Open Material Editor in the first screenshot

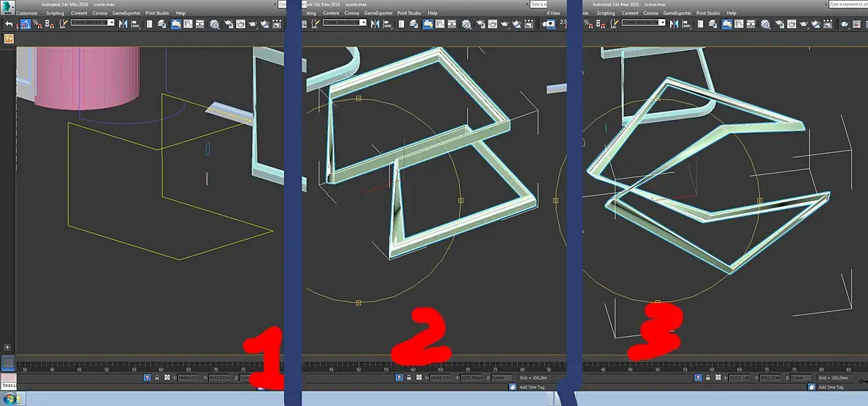214,24
